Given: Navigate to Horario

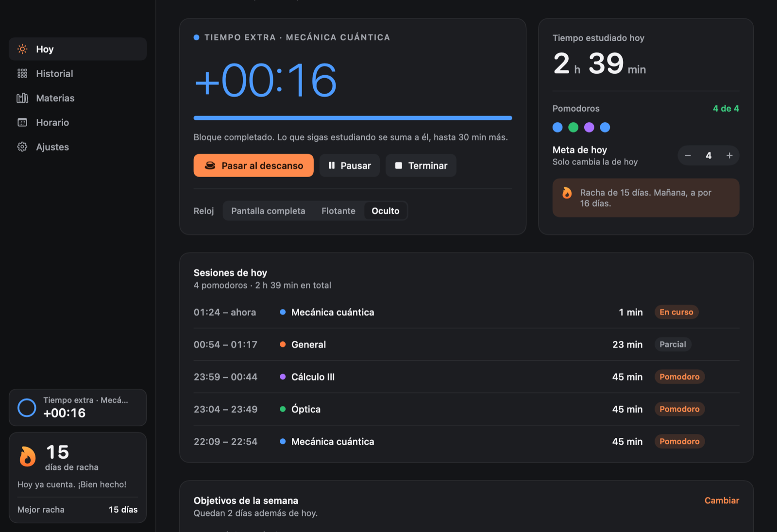Looking at the screenshot, I should tap(78, 122).
